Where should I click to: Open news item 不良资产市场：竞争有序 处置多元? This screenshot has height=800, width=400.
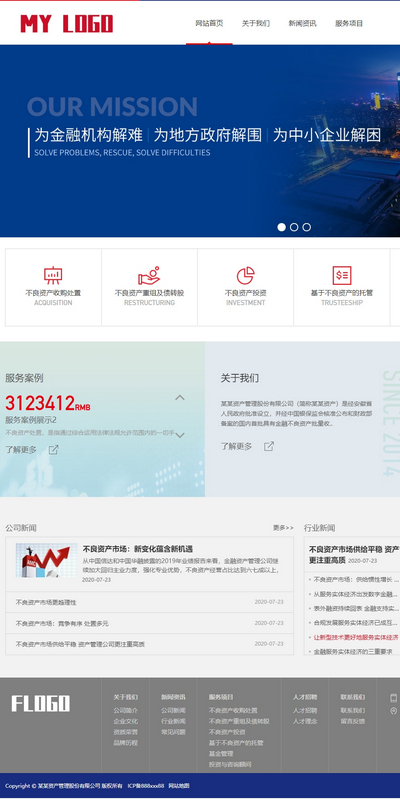[62, 623]
